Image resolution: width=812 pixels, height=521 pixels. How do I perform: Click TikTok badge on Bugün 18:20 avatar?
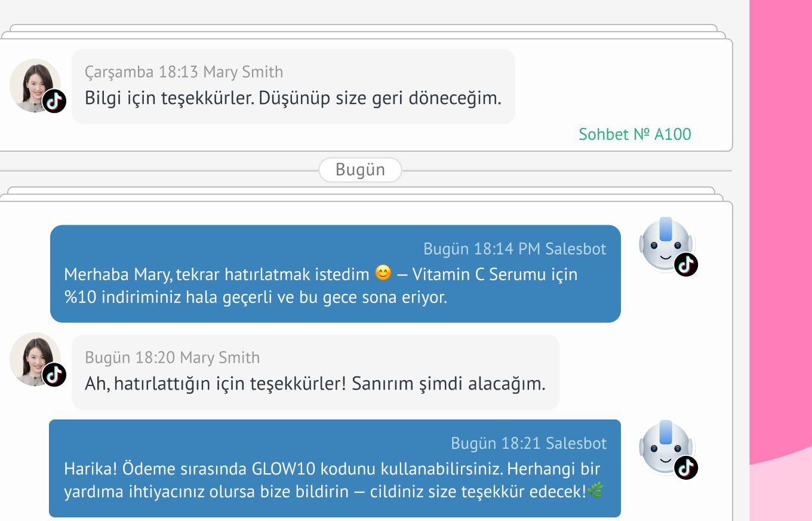point(54,375)
